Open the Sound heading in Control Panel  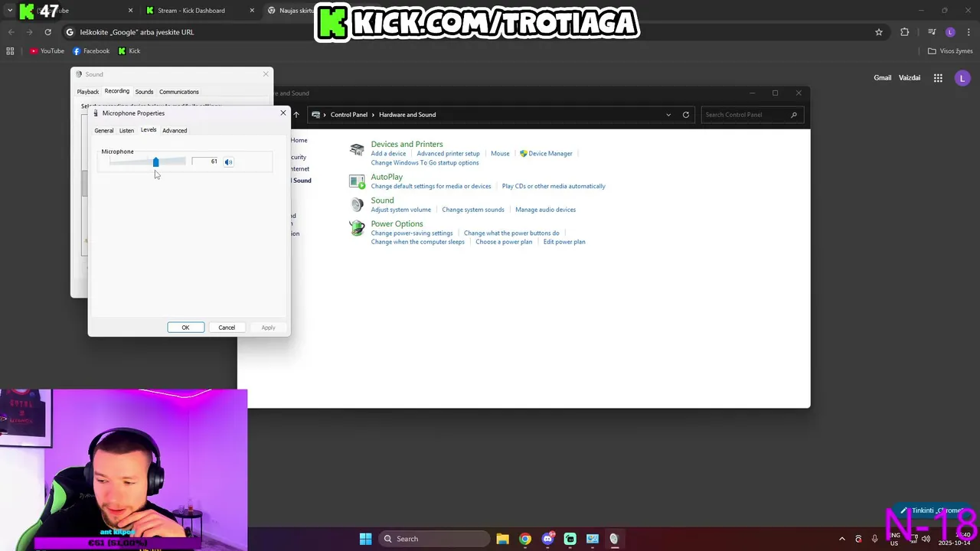(382, 201)
